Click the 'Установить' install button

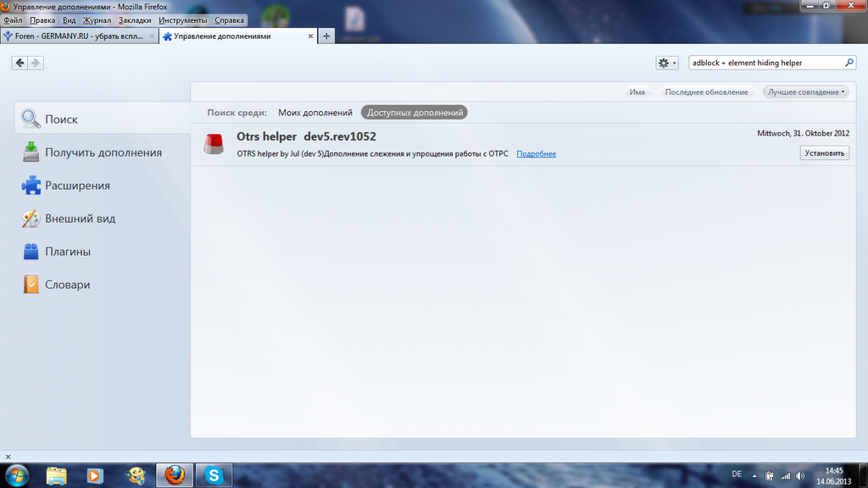pyautogui.click(x=824, y=153)
